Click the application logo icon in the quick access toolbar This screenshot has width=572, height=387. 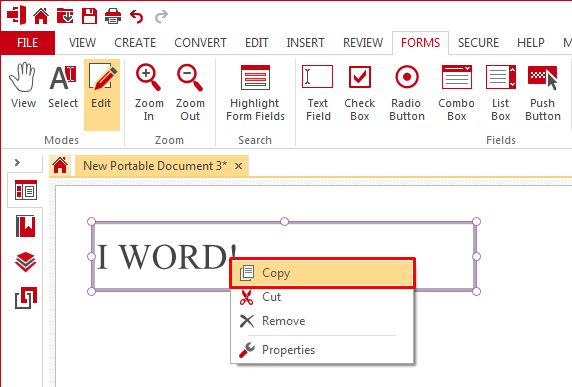point(16,16)
